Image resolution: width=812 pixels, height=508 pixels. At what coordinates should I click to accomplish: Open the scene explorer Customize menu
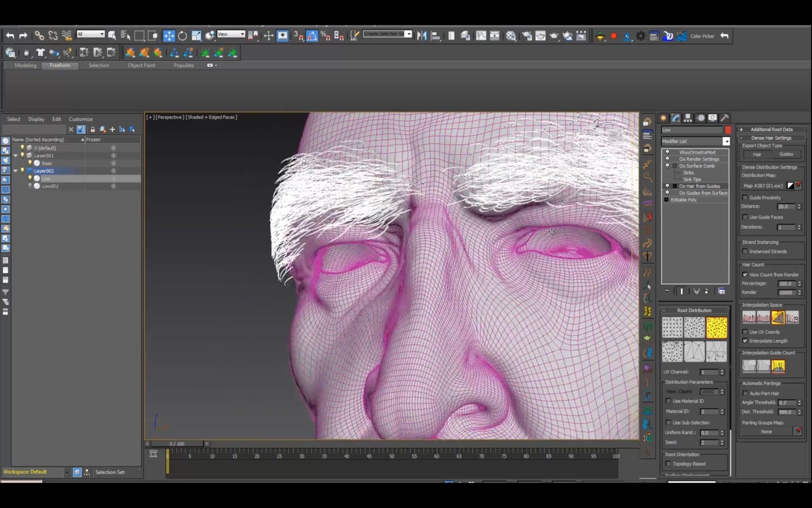80,119
